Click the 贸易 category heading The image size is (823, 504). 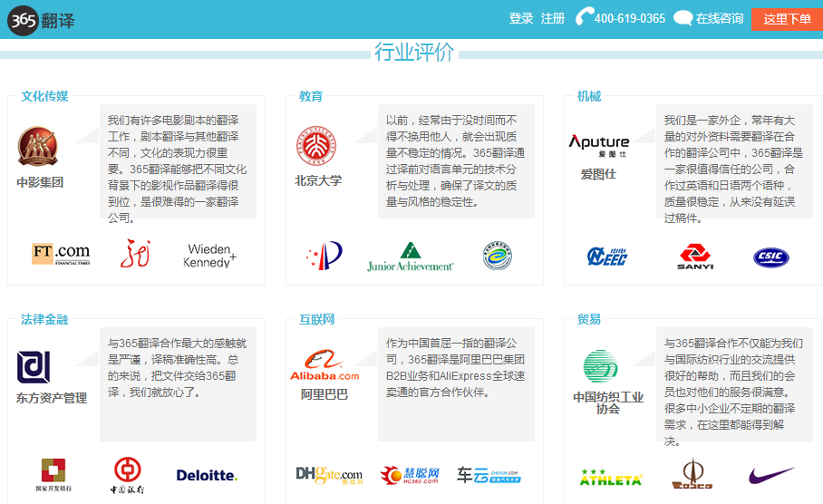coord(589,319)
